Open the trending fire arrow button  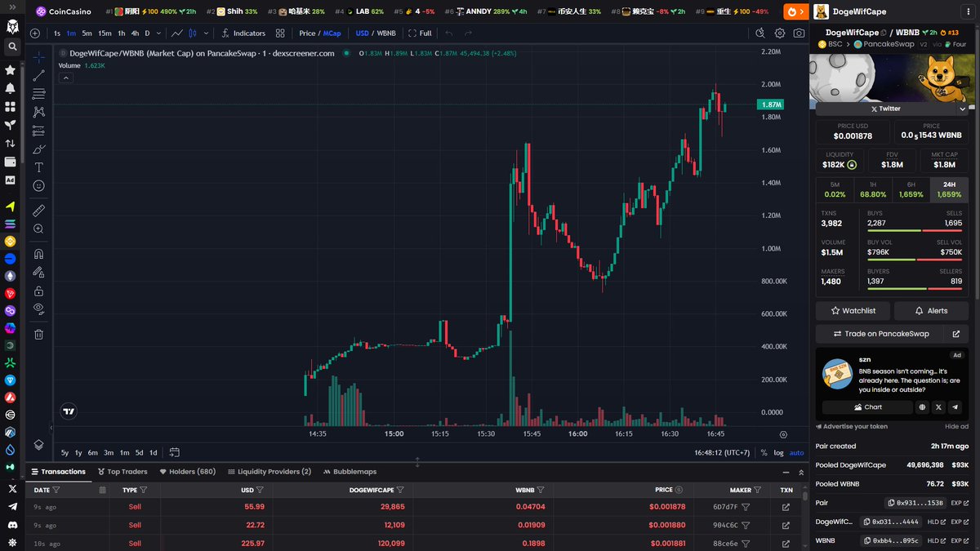795,11
